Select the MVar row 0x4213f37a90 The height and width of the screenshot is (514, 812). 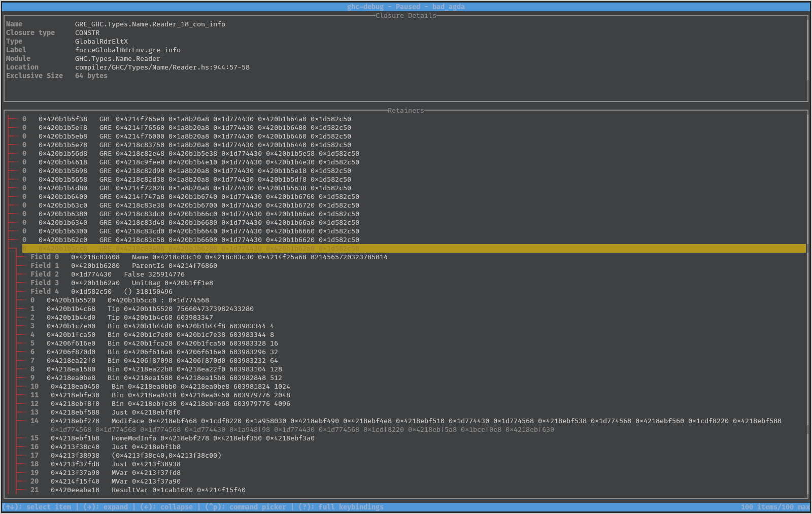pyautogui.click(x=115, y=473)
